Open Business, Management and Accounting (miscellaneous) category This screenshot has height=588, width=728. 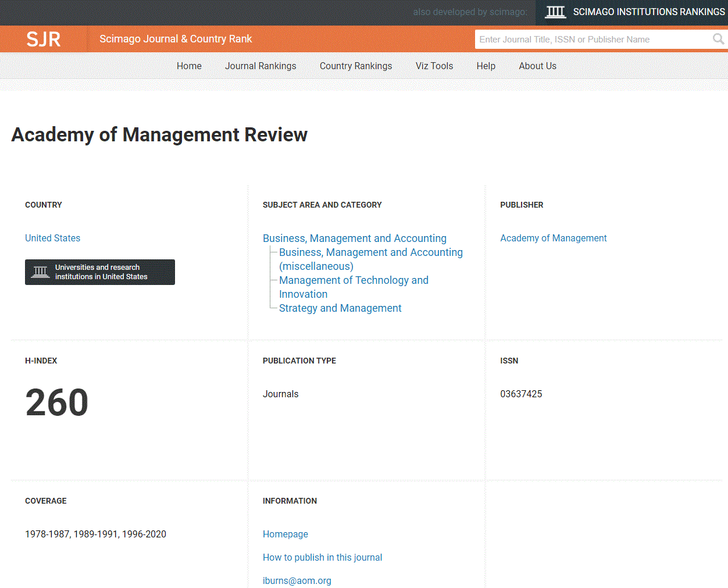pos(371,259)
